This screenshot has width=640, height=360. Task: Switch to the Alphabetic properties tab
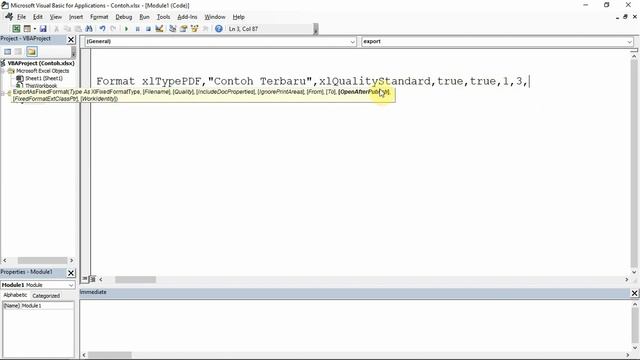(x=16, y=295)
